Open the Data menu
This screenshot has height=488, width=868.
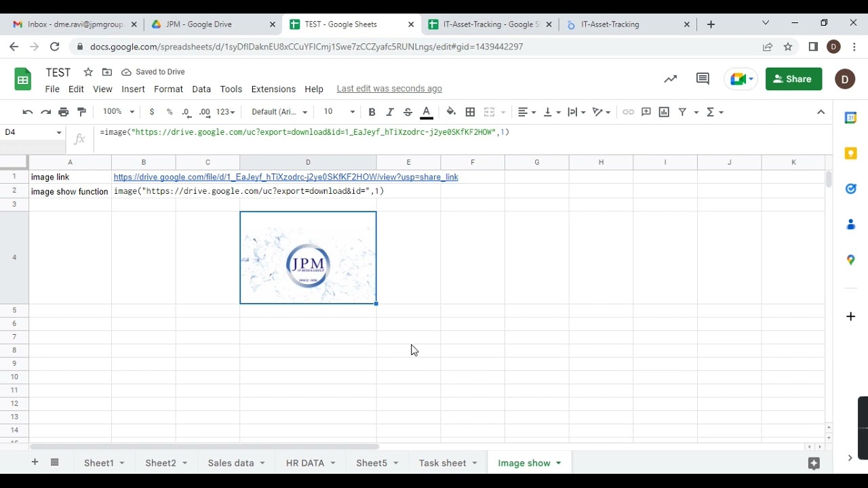coord(201,89)
